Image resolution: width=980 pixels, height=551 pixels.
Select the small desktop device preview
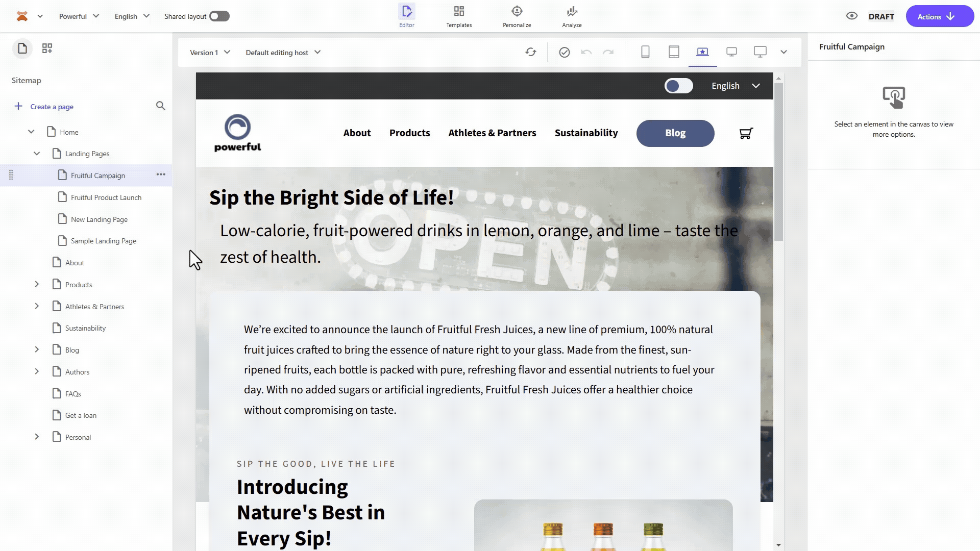[731, 52]
